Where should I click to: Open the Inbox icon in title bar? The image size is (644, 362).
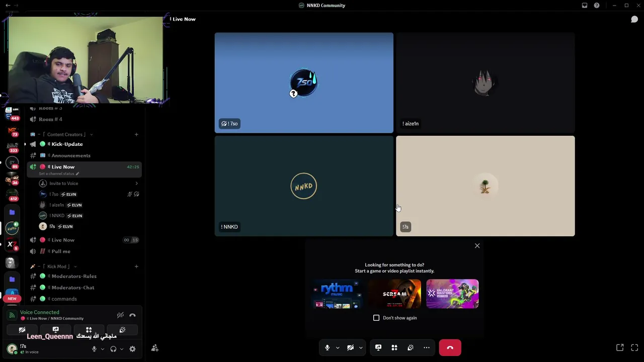(x=585, y=5)
